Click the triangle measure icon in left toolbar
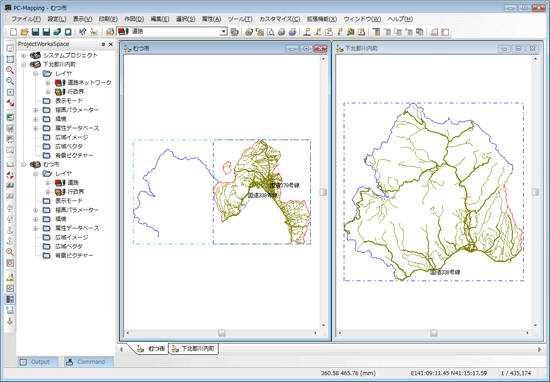Viewport: 550px width, 382px height. coord(10,277)
